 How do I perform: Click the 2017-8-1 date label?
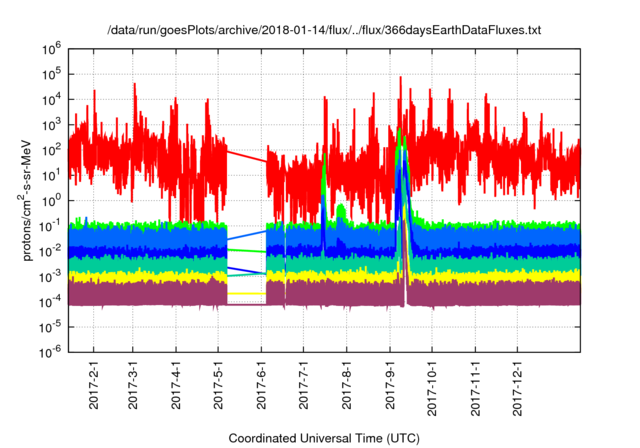click(347, 385)
